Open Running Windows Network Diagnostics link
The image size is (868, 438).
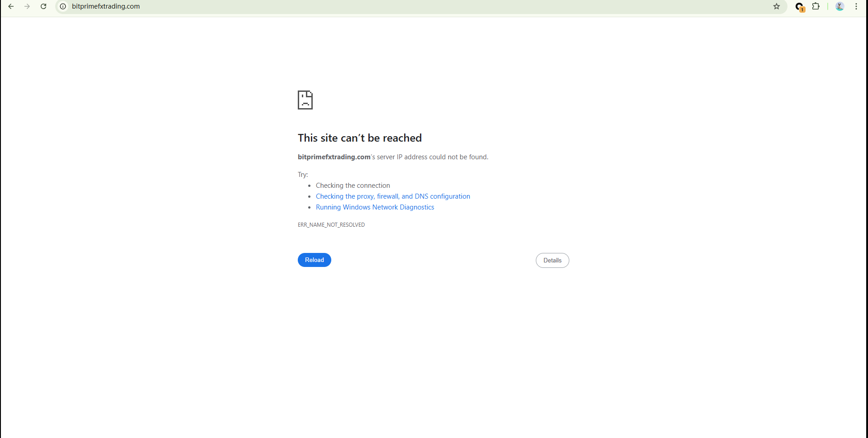[x=375, y=207]
